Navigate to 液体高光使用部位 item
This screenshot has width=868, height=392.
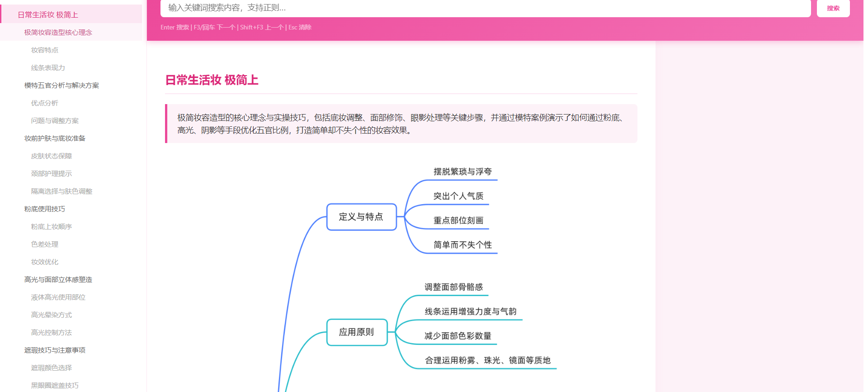point(58,297)
